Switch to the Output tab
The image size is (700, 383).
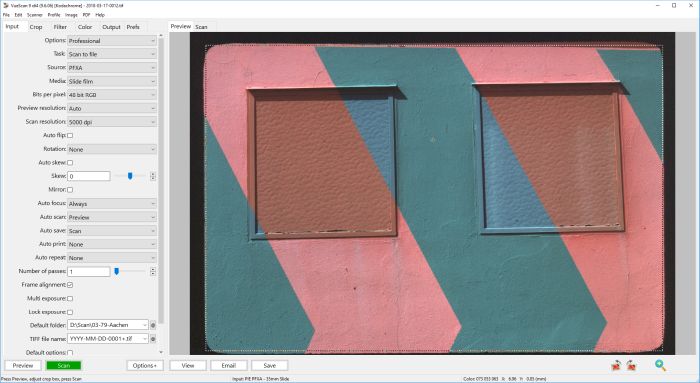point(111,27)
